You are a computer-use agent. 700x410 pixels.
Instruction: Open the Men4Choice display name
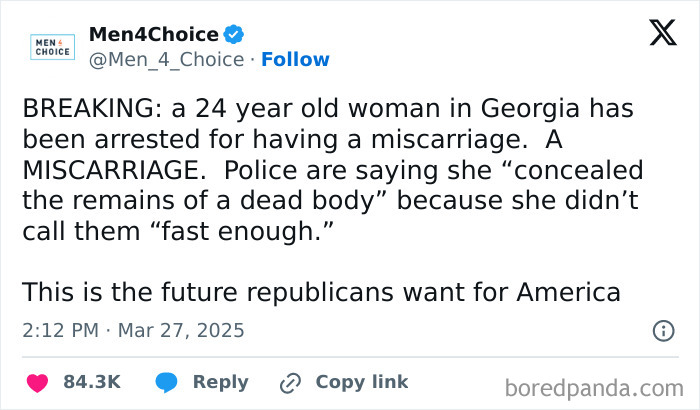tap(152, 34)
